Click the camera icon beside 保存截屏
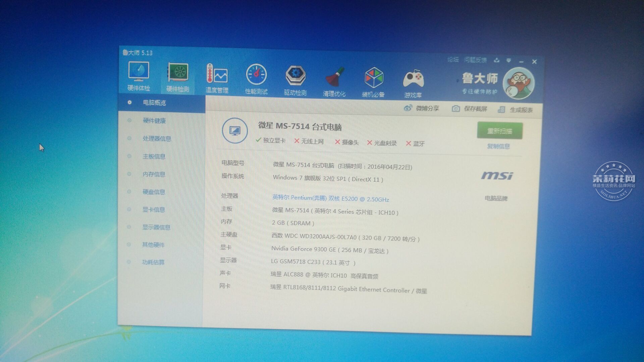 point(455,109)
